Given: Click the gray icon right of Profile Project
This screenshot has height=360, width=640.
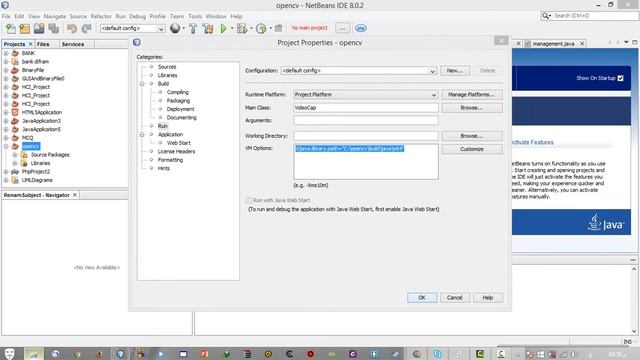Looking at the screenshot, I should point(278,28).
